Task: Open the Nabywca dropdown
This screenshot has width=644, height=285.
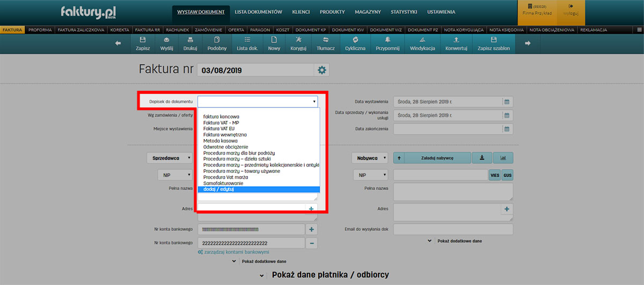Action: tap(370, 158)
